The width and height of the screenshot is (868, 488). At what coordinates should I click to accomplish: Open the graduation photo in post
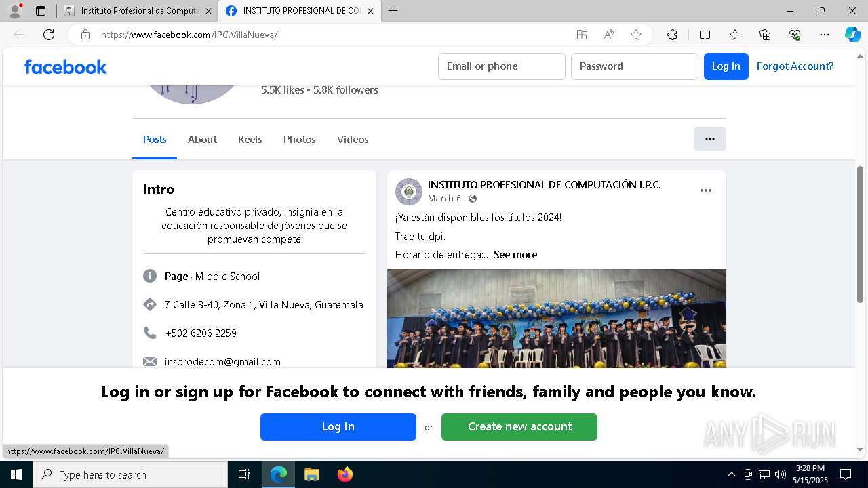point(557,319)
